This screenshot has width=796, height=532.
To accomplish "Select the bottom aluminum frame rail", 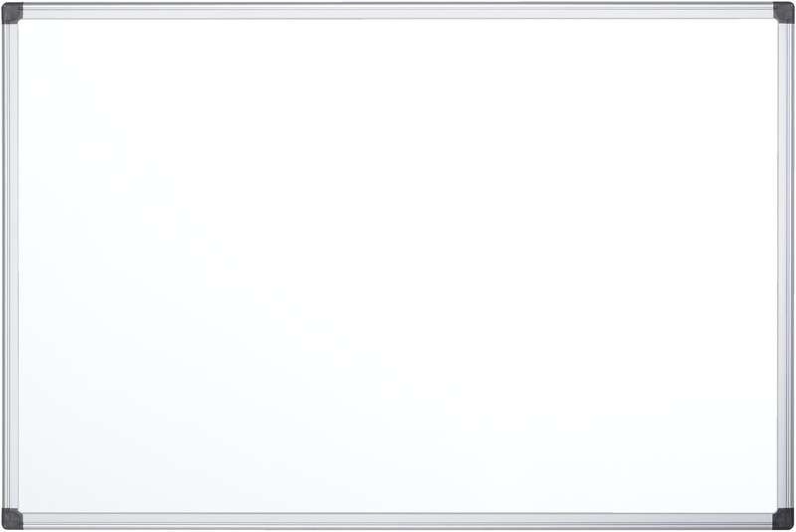I will click(x=398, y=520).
